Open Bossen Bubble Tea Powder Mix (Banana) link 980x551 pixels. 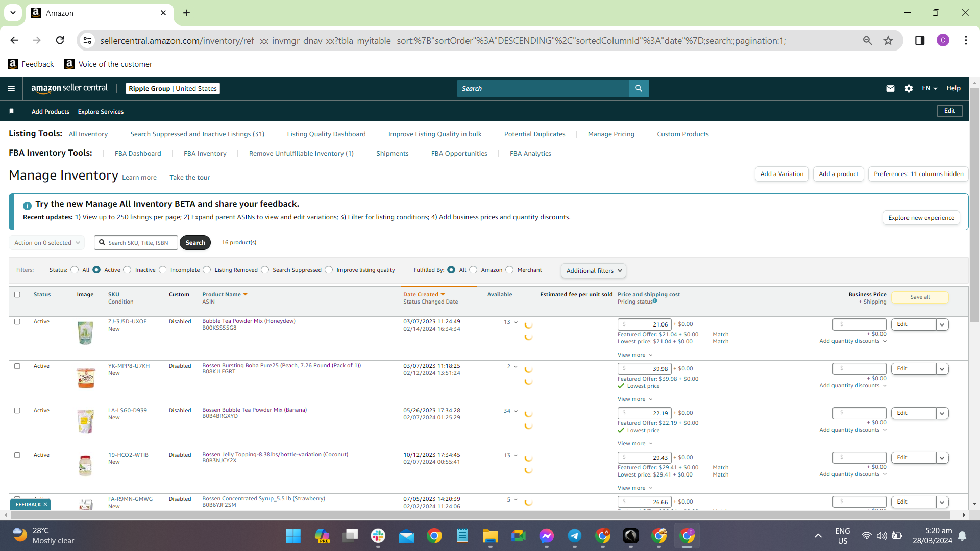click(x=254, y=410)
